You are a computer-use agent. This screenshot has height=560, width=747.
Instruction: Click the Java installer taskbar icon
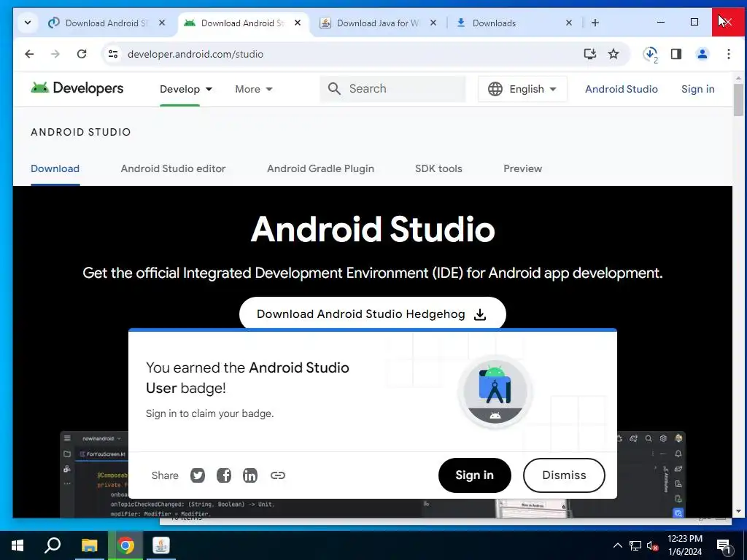pyautogui.click(x=161, y=545)
